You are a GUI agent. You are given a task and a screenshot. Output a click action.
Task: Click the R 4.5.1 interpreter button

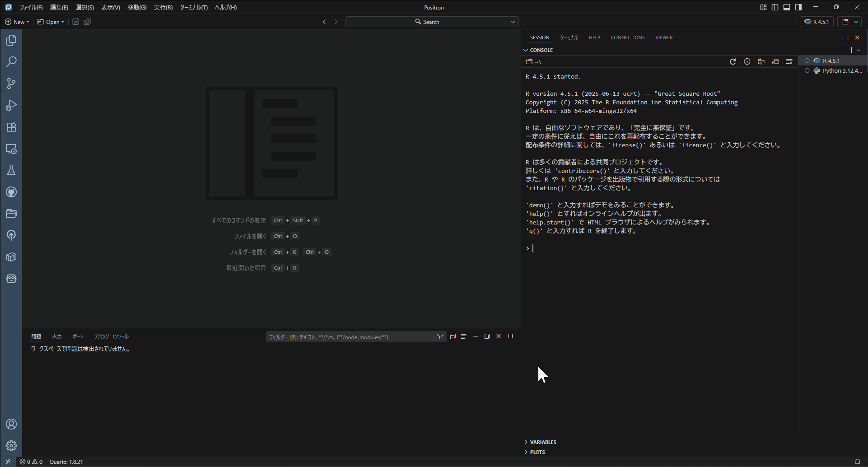point(817,22)
